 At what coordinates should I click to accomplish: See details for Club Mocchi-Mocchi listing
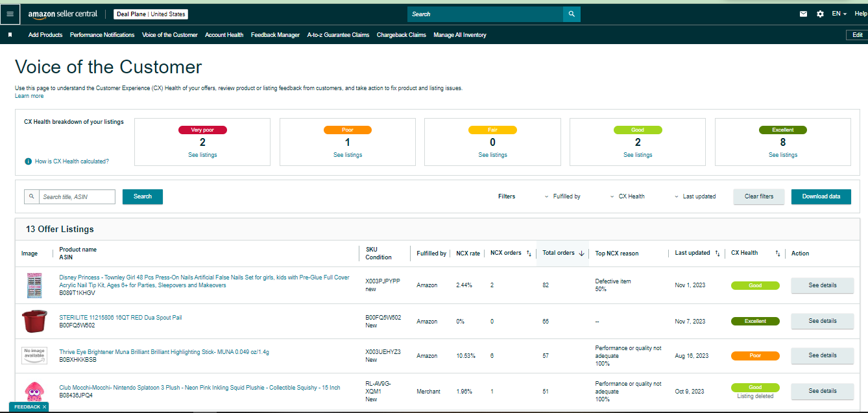[823, 391]
